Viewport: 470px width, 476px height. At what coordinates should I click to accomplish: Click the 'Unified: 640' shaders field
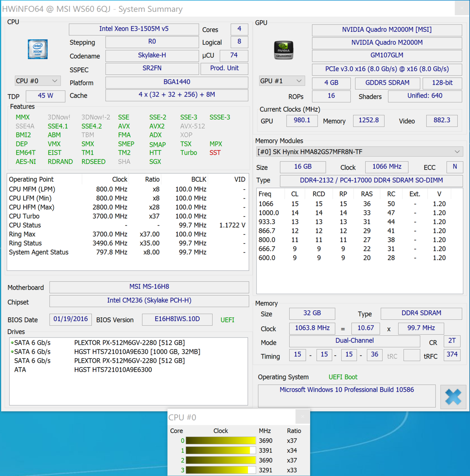425,96
